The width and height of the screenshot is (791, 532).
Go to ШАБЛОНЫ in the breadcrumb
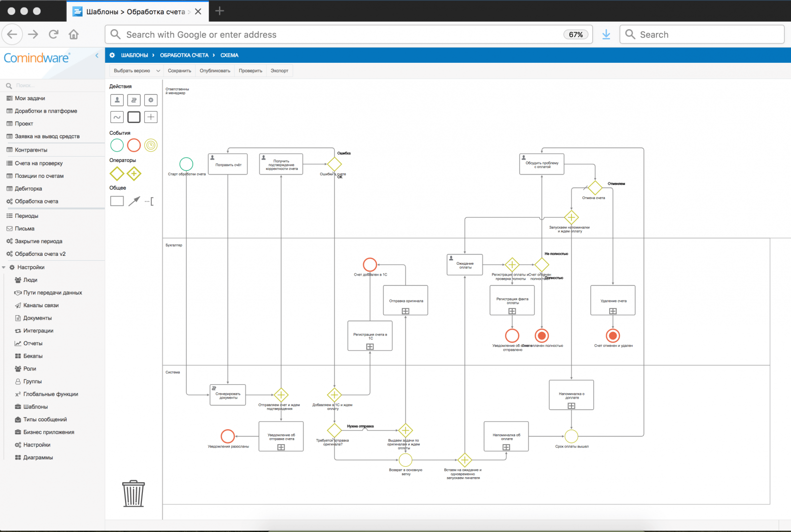[x=134, y=55]
